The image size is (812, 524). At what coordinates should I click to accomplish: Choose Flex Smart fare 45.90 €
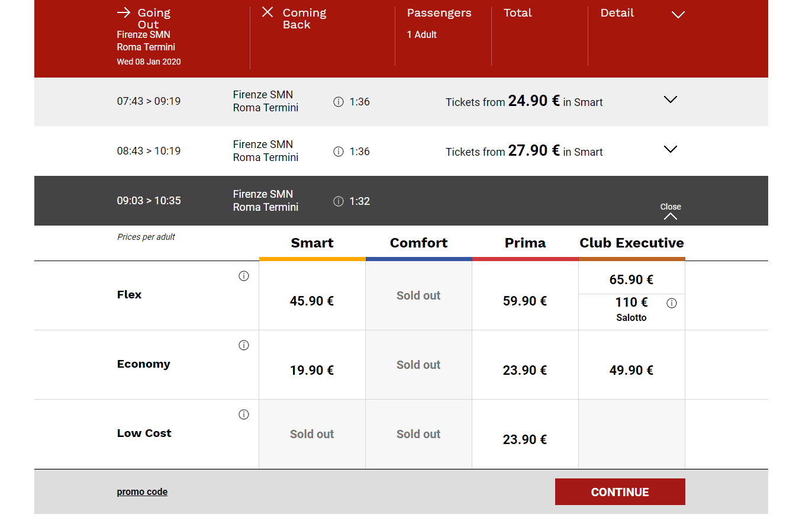[x=312, y=295]
